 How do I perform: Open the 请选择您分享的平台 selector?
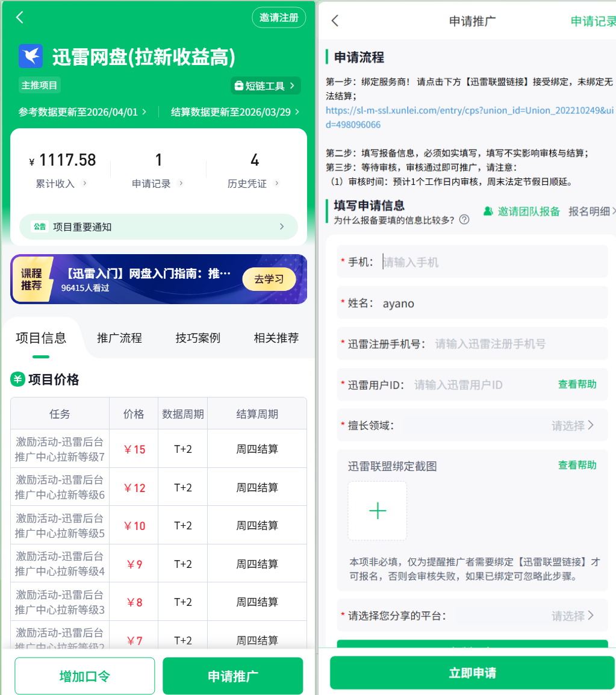coord(472,616)
